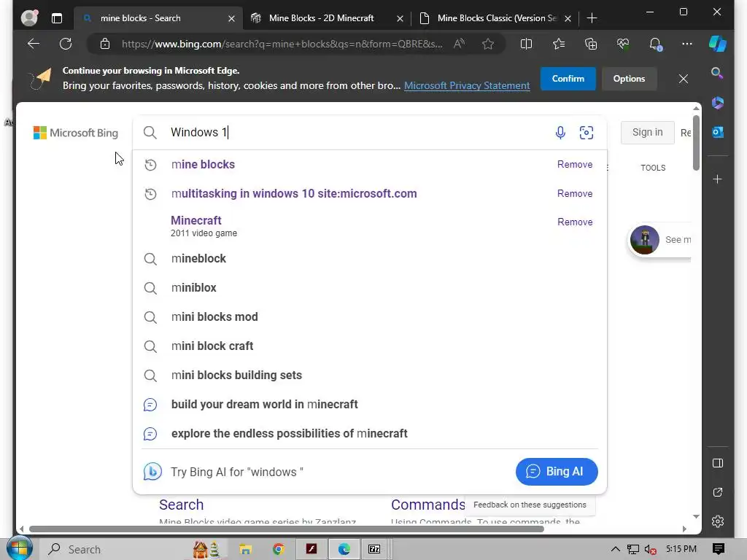The image size is (747, 560).
Task: Remove the Minecraft history entry
Action: coord(575,222)
